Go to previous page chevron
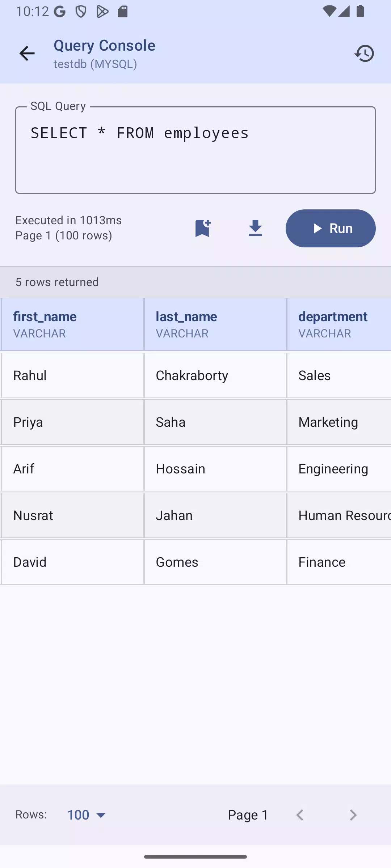Viewport: 391px width, 868px height. [x=300, y=815]
